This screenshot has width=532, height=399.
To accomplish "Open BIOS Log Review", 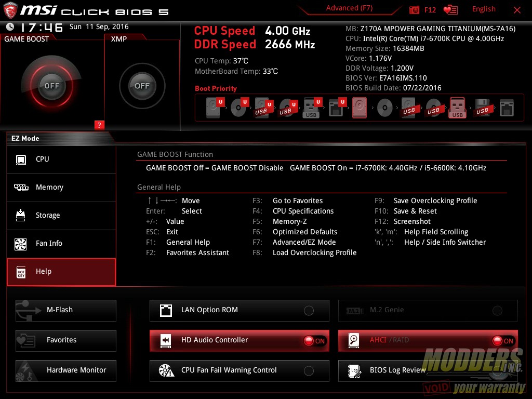I will (x=428, y=370).
